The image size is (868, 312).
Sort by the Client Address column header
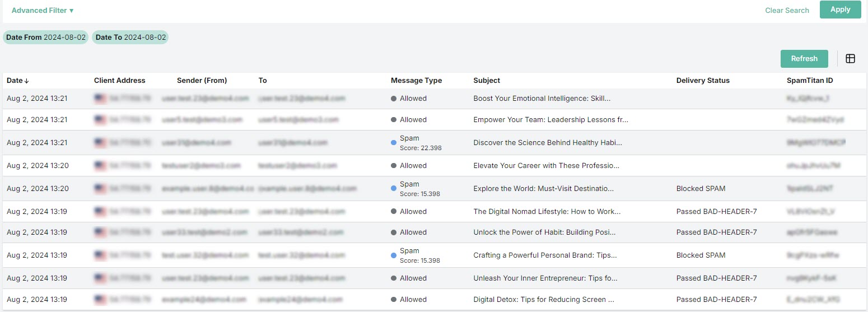[x=119, y=81]
